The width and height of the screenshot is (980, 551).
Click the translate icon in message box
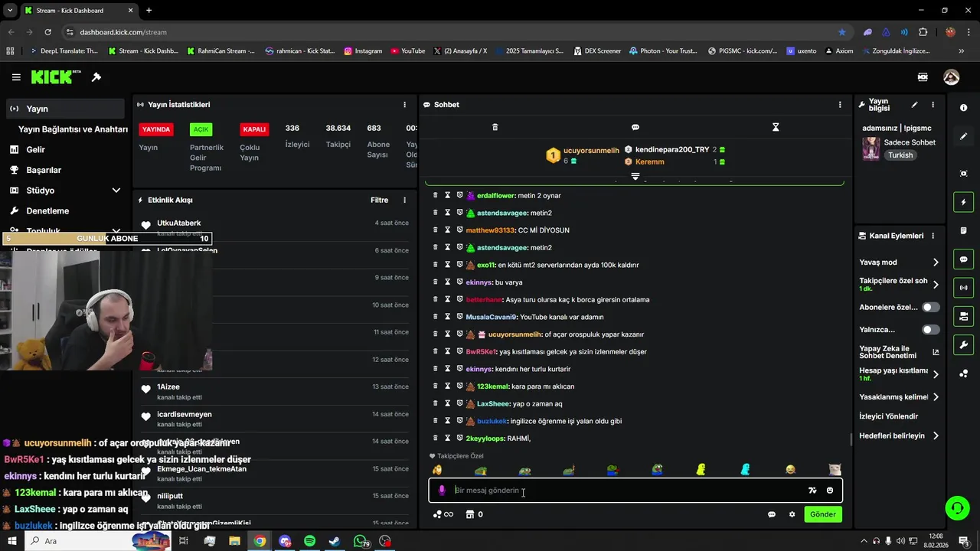[x=812, y=491]
